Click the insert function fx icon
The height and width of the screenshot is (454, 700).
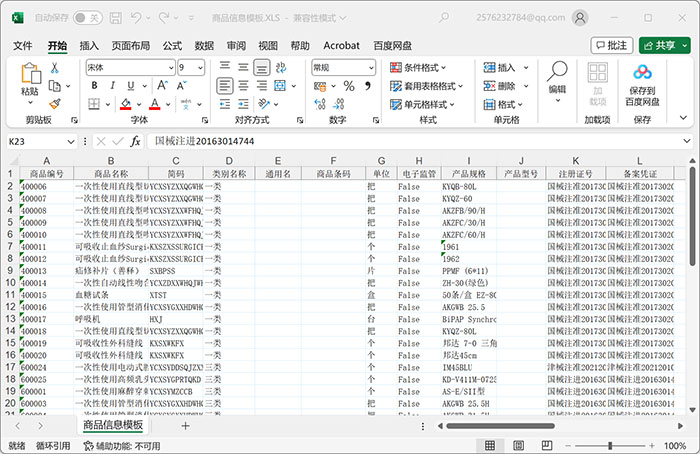[136, 141]
